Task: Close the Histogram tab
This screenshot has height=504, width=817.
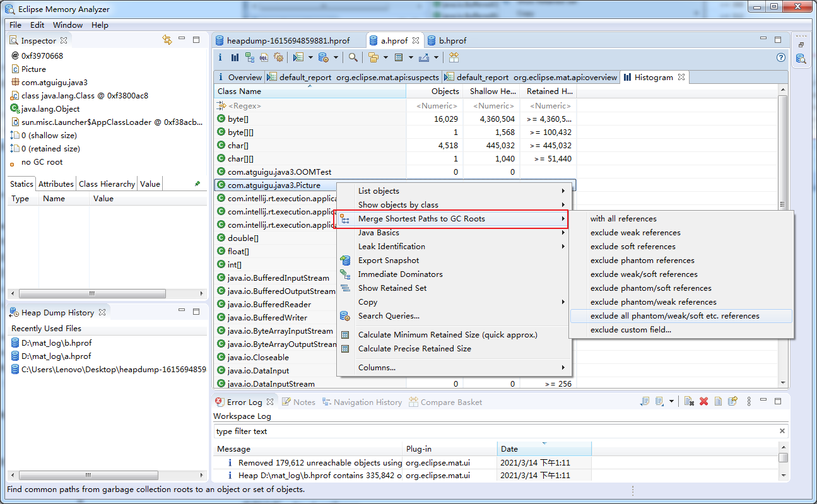Action: [681, 77]
